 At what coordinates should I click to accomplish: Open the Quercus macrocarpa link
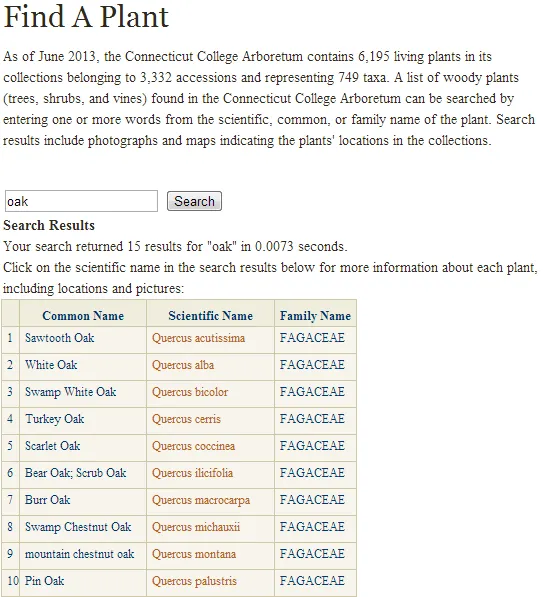pyautogui.click(x=201, y=500)
